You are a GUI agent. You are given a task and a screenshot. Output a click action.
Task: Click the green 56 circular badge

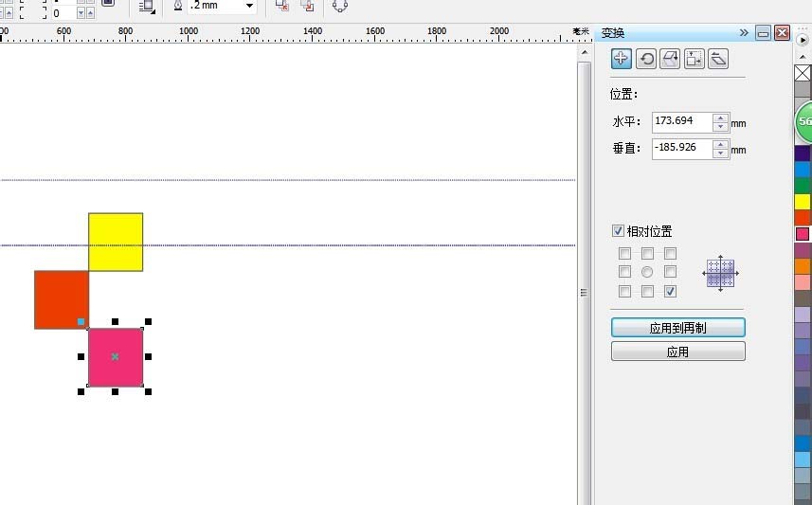803,121
